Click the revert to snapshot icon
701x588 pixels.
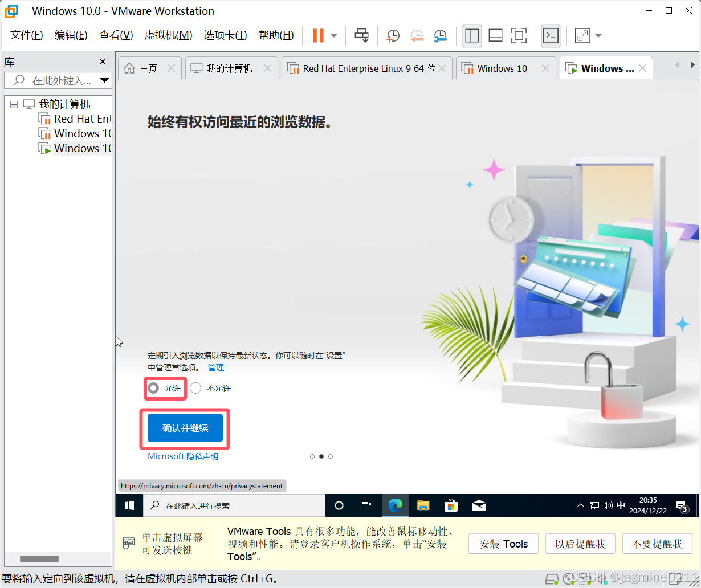[x=417, y=36]
